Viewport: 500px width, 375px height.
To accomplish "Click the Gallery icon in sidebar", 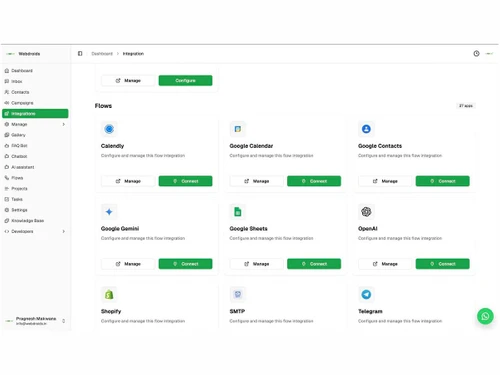I will (x=7, y=135).
